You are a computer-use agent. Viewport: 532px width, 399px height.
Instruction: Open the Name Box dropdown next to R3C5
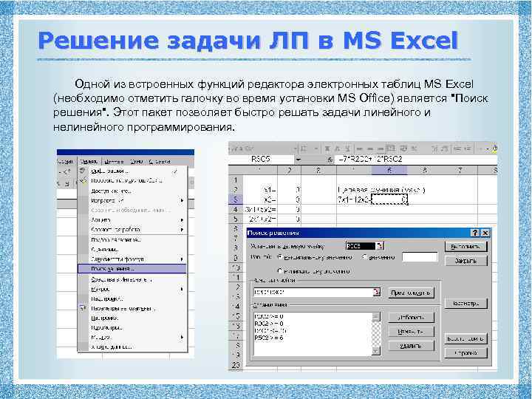point(299,160)
